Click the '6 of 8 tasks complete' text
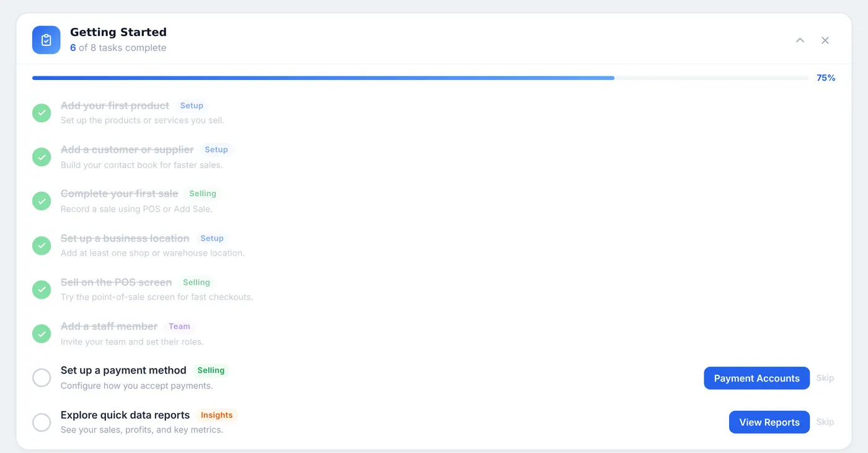 click(118, 48)
